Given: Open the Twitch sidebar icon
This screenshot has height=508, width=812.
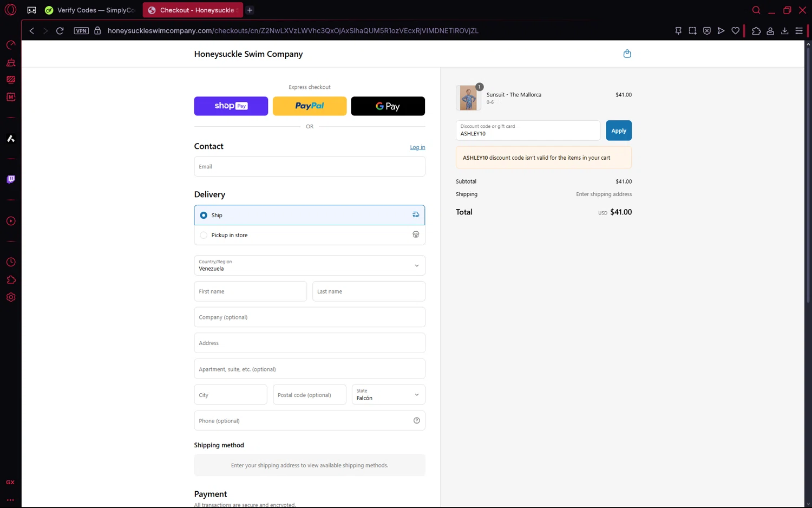Looking at the screenshot, I should (x=11, y=179).
